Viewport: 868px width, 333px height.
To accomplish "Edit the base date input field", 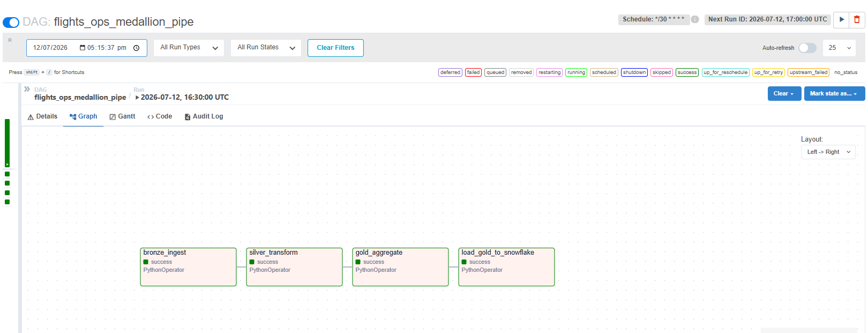I will click(87, 48).
